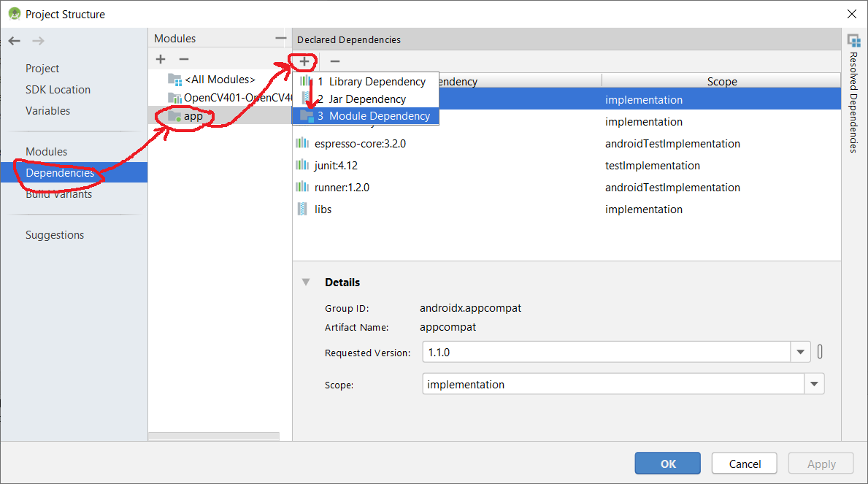
Task: Select the espresso-core:3.2.0 dependency row
Action: coord(360,144)
